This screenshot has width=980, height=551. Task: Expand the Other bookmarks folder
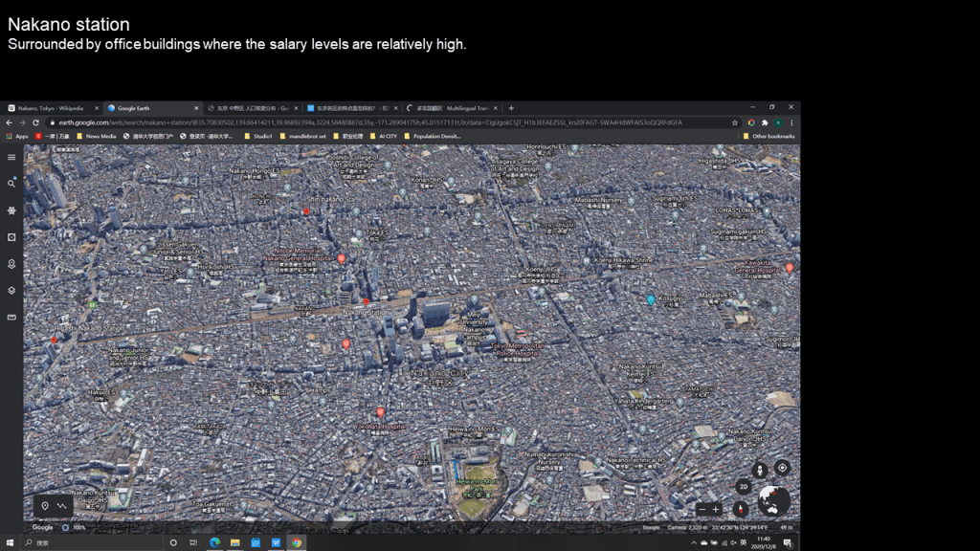pos(768,136)
